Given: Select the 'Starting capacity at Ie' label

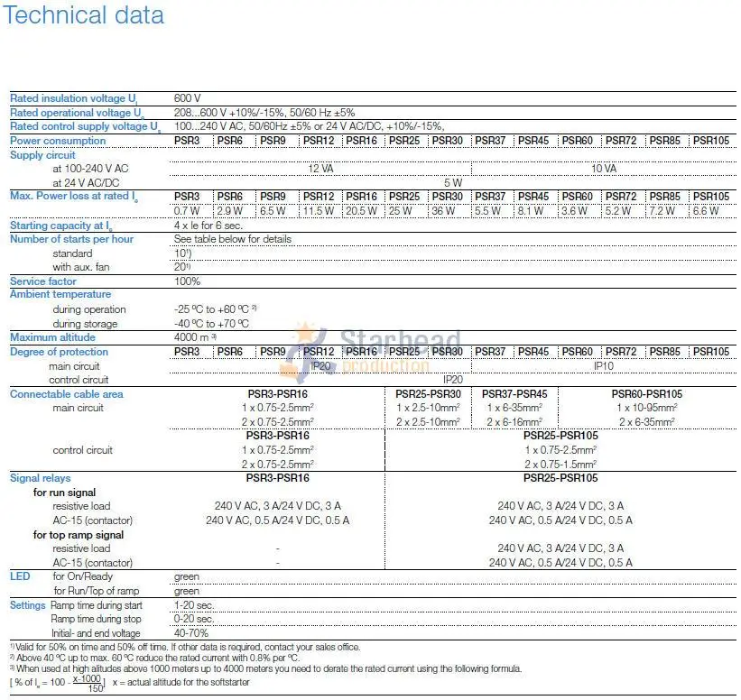Looking at the screenshot, I should coord(61,226).
